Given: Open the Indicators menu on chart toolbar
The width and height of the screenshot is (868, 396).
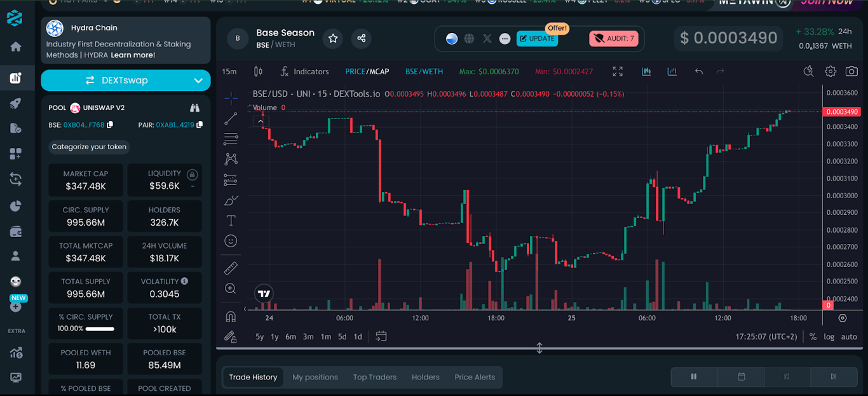Looking at the screenshot, I should tap(305, 71).
